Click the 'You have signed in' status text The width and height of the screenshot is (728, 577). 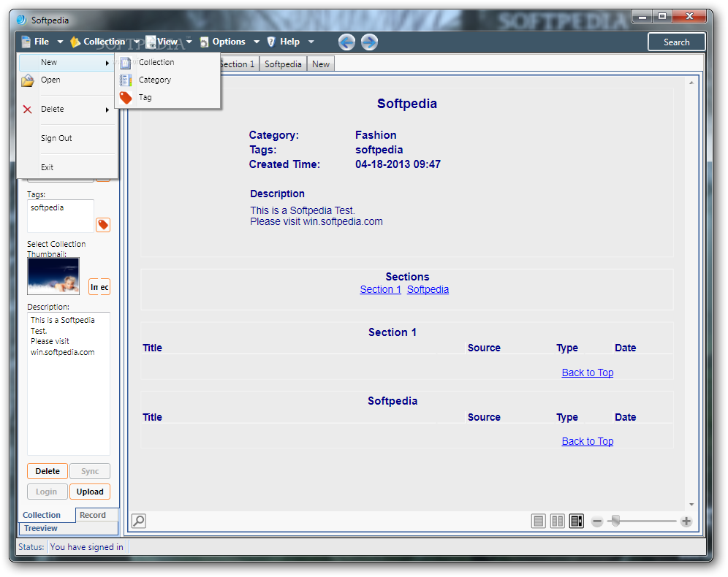point(87,547)
